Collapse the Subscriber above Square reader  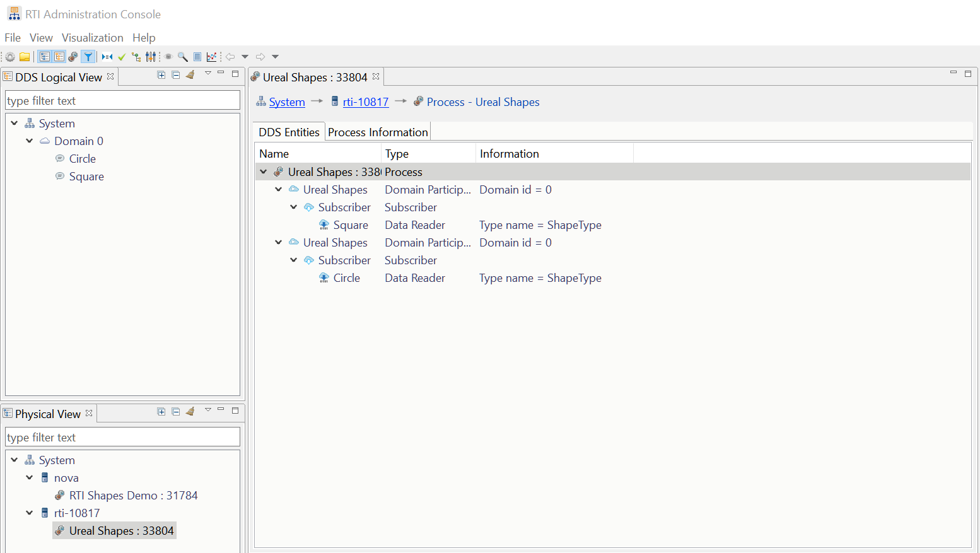(x=293, y=207)
